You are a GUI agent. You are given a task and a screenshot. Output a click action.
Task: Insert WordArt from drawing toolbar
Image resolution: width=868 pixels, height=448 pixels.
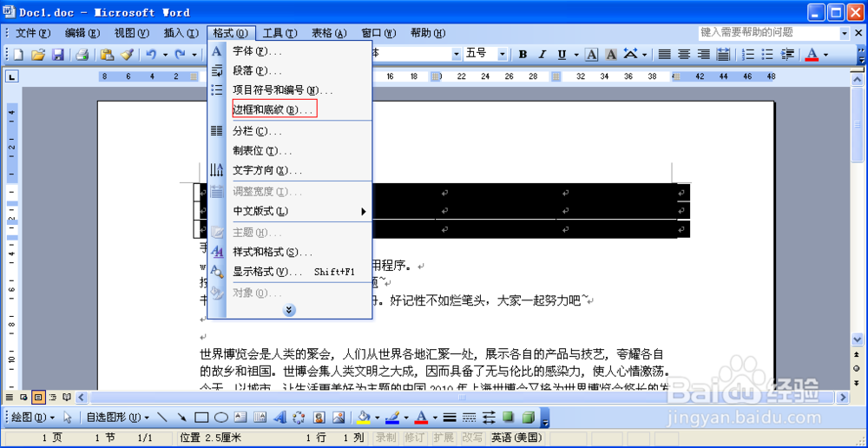pyautogui.click(x=279, y=417)
